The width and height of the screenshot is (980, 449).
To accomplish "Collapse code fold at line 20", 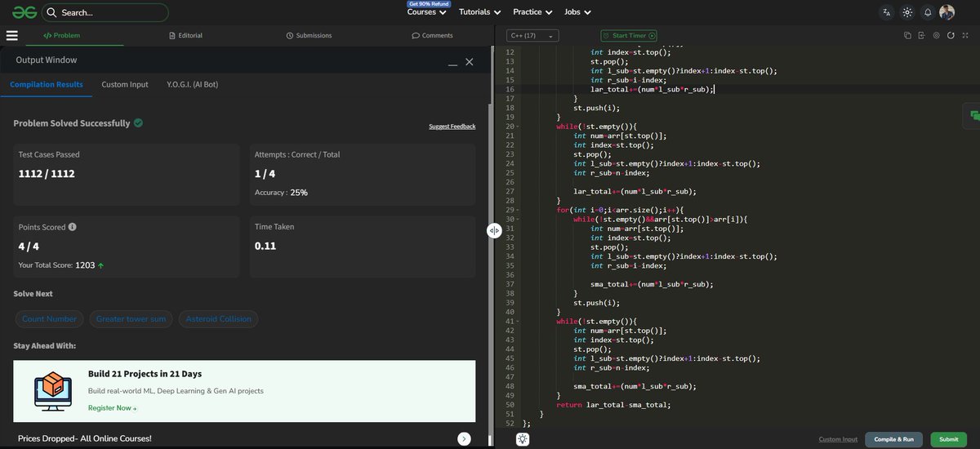I will pos(519,127).
